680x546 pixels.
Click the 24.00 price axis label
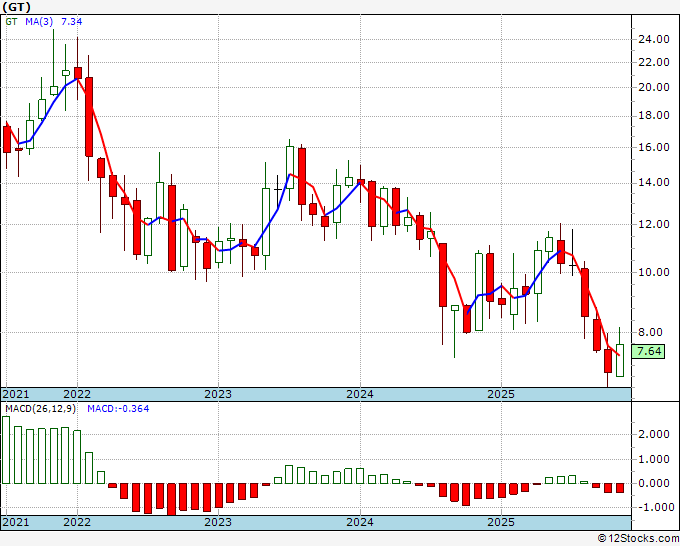pyautogui.click(x=654, y=39)
